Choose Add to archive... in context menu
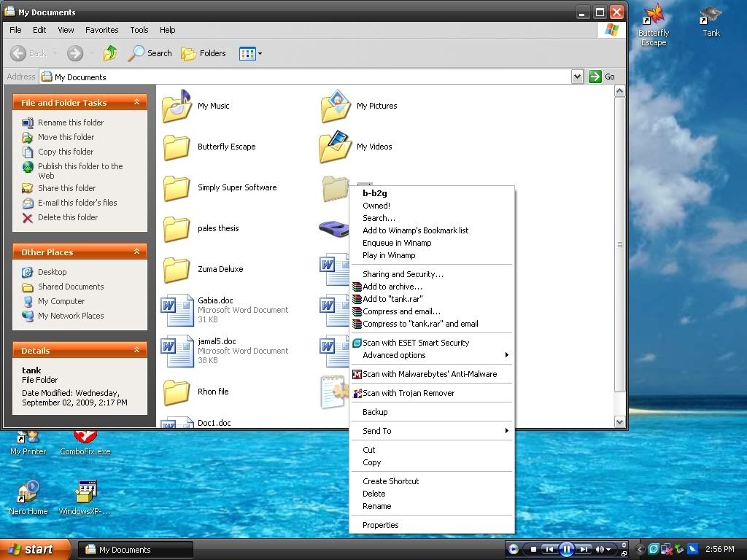Image resolution: width=747 pixels, height=560 pixels. (392, 287)
